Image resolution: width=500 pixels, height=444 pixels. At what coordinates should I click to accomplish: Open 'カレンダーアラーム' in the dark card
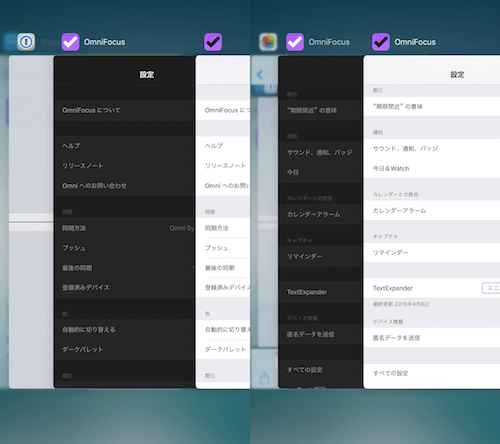click(321, 214)
